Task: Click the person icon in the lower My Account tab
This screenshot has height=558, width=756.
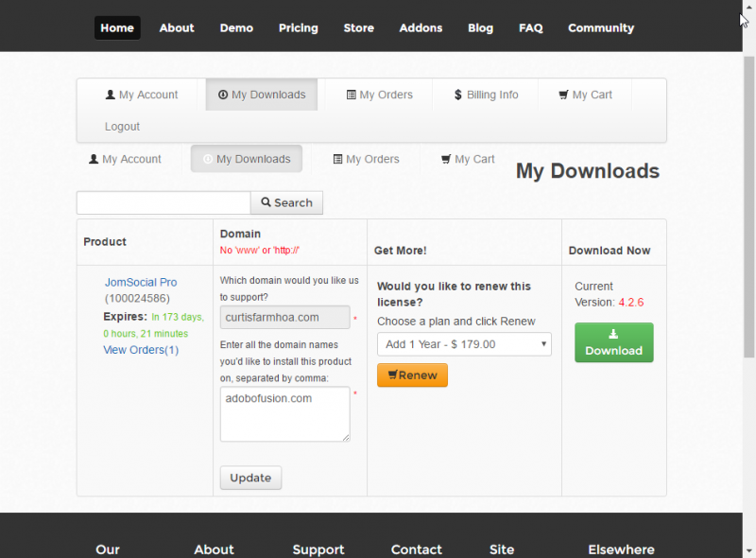Action: coord(94,159)
